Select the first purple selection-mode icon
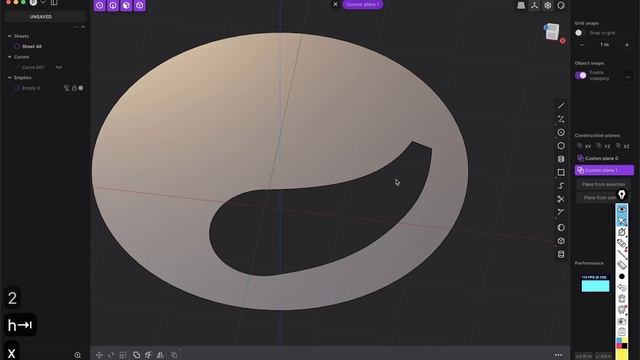 pyautogui.click(x=100, y=5)
